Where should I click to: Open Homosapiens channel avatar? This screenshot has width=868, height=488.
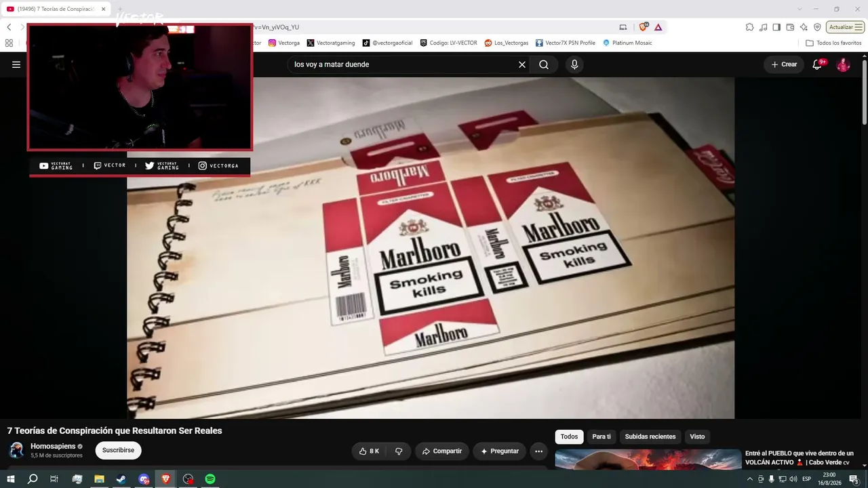pyautogui.click(x=16, y=450)
